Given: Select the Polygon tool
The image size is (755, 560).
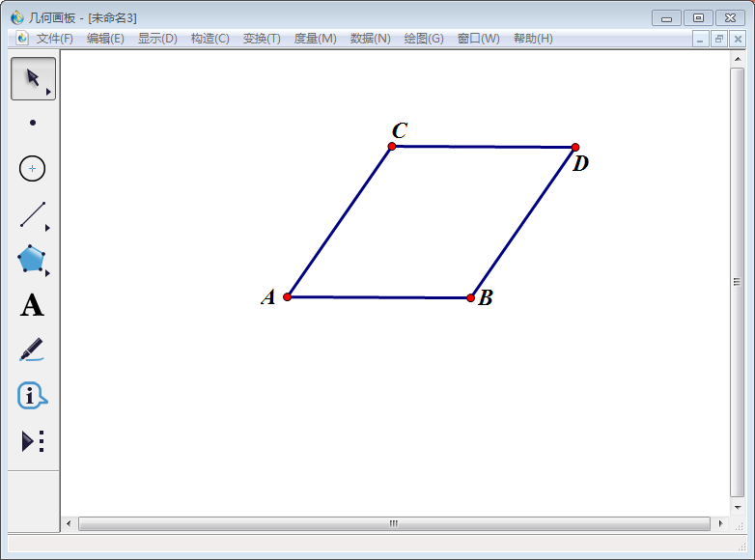Looking at the screenshot, I should [x=31, y=259].
